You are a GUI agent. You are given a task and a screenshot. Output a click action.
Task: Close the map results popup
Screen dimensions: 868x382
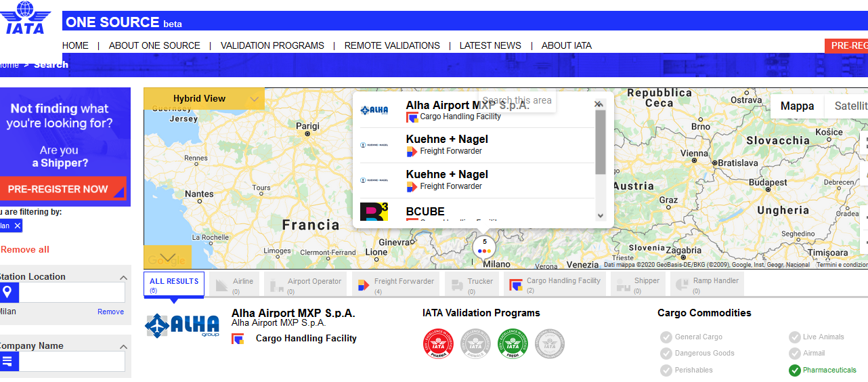pyautogui.click(x=598, y=104)
